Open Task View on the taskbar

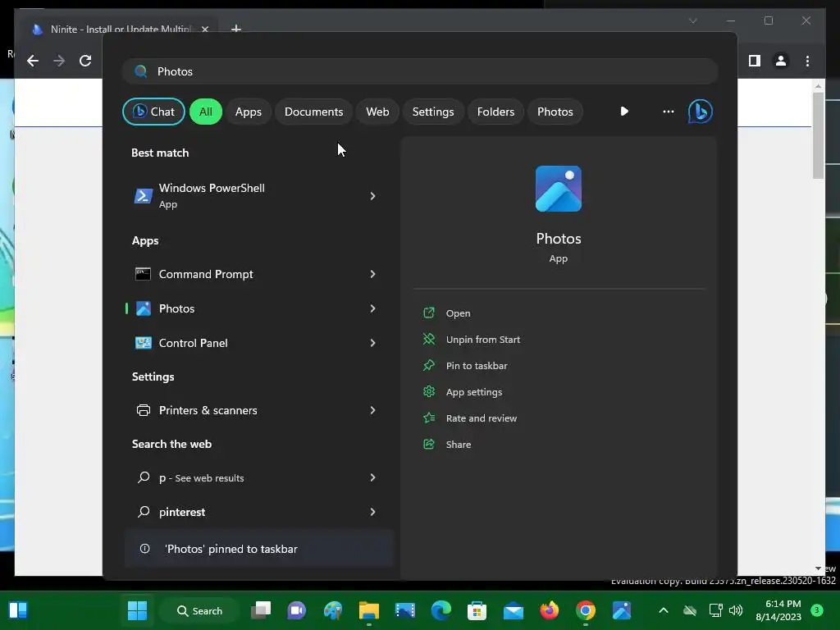261,610
